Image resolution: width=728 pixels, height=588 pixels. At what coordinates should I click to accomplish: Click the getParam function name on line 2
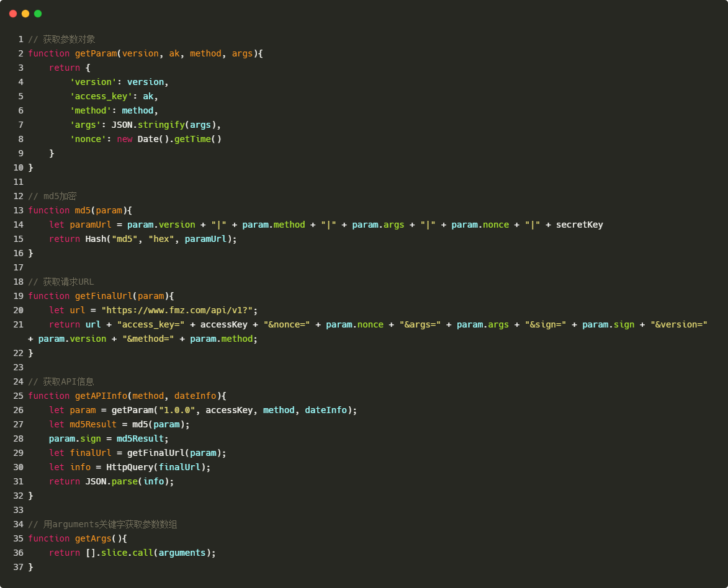pos(96,54)
